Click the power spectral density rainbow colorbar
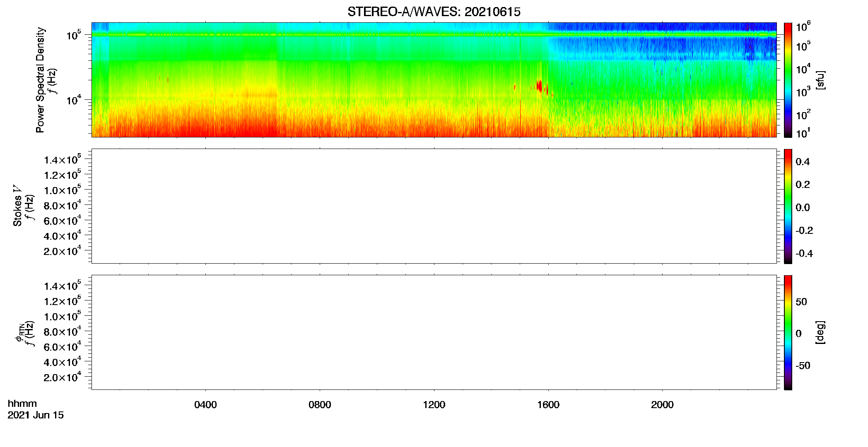Image resolution: width=868 pixels, height=447 pixels. coord(788,80)
